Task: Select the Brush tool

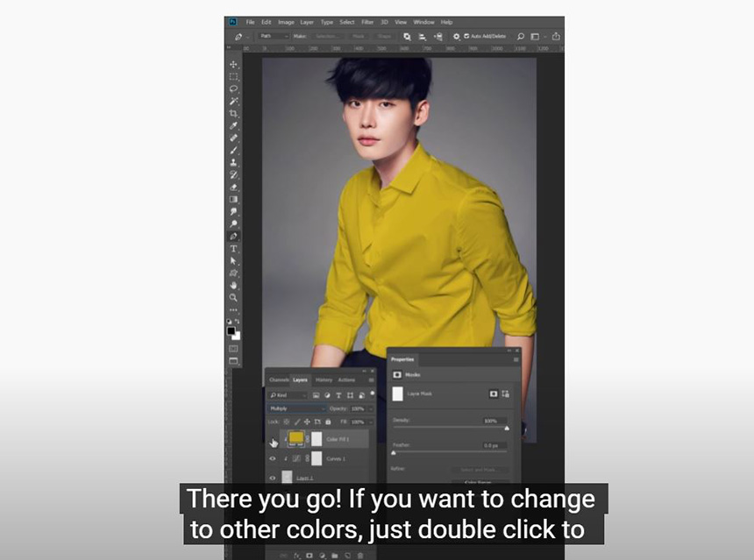Action: click(x=234, y=151)
